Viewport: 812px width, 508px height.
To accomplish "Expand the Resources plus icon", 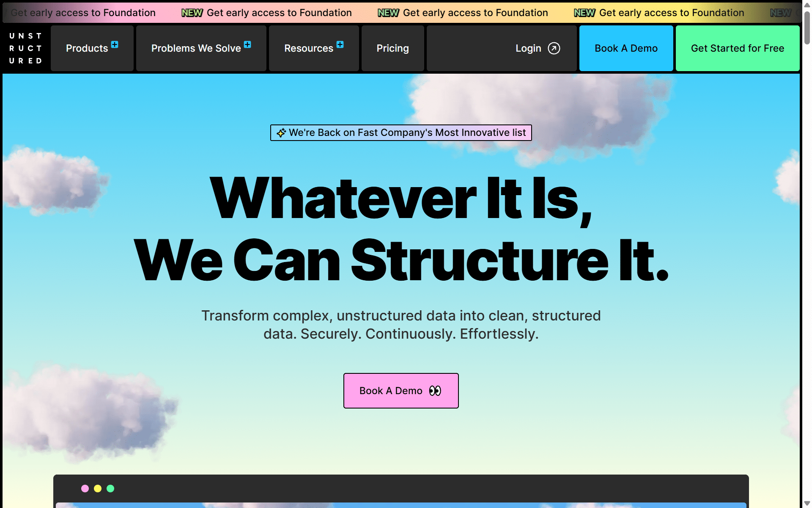I will point(340,44).
